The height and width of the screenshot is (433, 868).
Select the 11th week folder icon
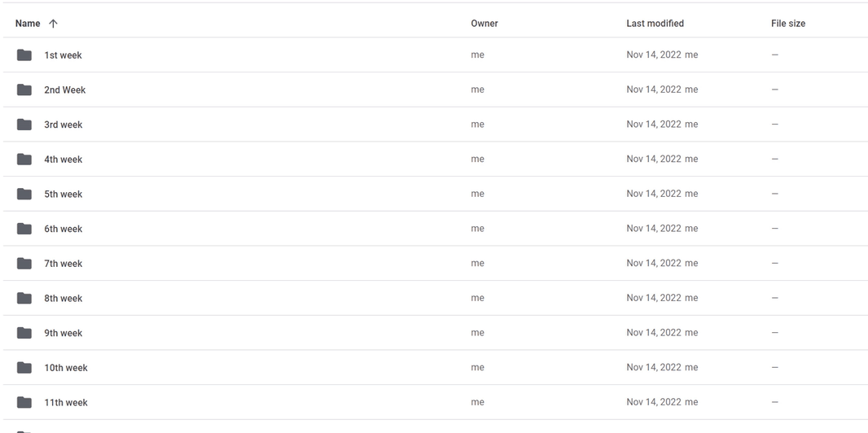point(24,403)
